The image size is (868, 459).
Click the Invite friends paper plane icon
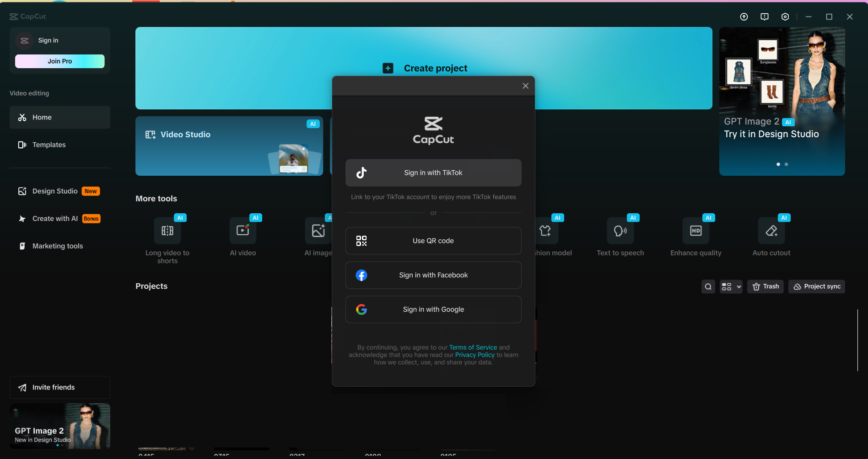(22, 388)
